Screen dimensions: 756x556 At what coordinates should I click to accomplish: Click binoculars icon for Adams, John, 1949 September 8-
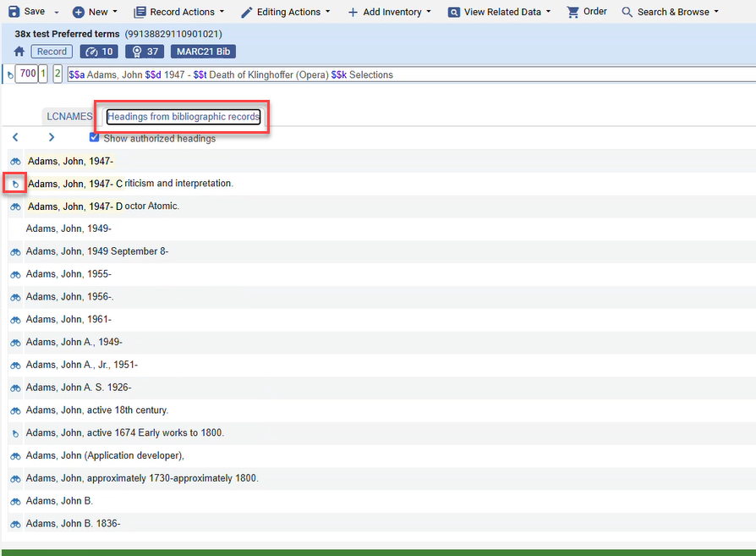click(x=15, y=252)
